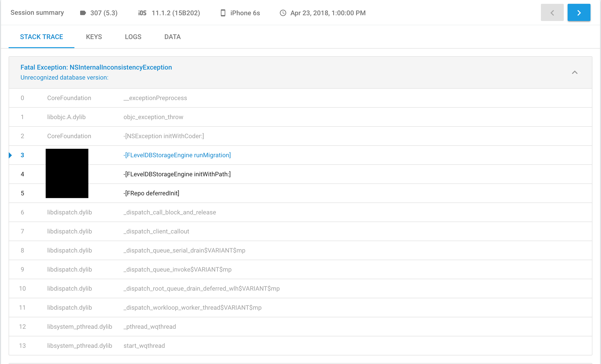
Task: Collapse the Fatal Exception panel with its chevron
Action: click(575, 72)
